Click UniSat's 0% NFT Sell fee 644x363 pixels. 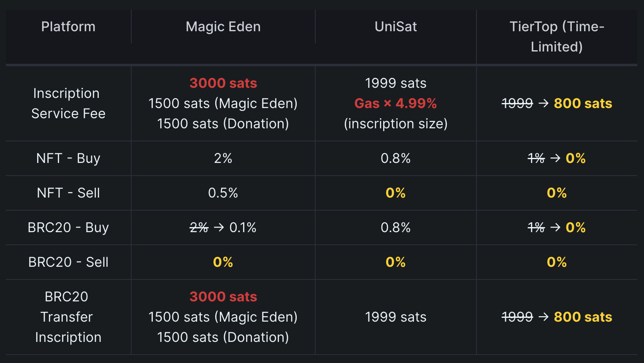click(x=395, y=193)
